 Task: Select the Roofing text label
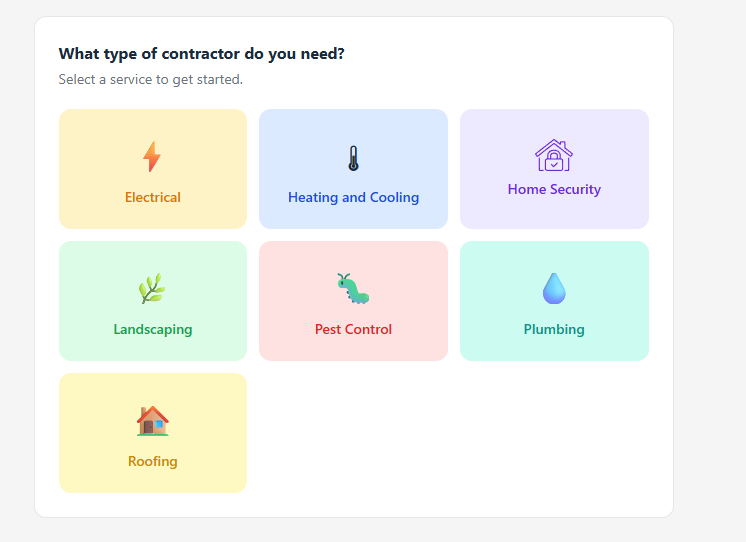pyautogui.click(x=153, y=461)
